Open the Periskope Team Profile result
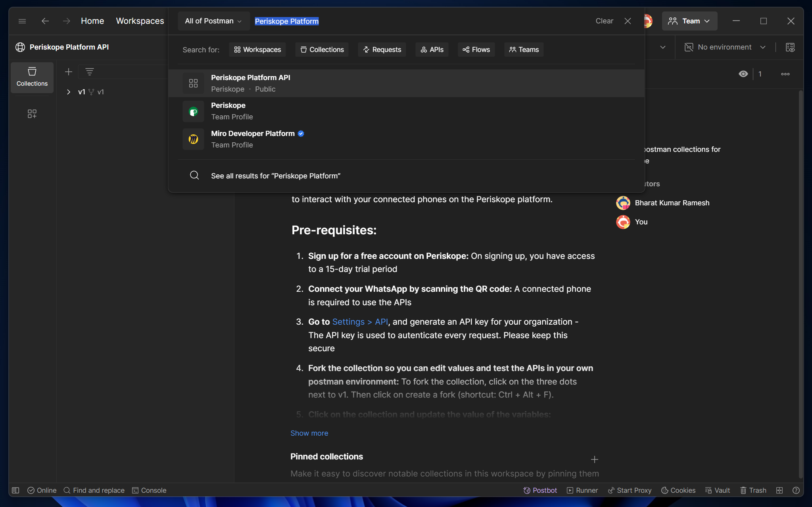The height and width of the screenshot is (507, 812). [x=406, y=111]
